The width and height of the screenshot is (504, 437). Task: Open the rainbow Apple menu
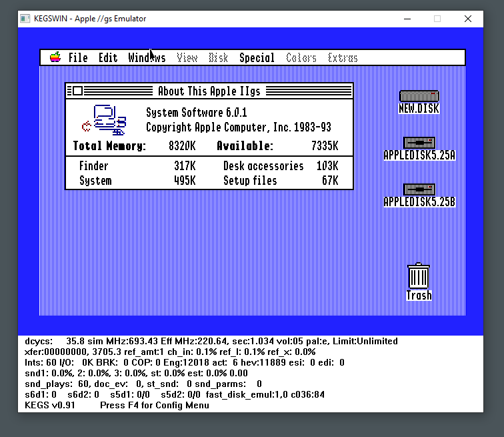pos(55,57)
